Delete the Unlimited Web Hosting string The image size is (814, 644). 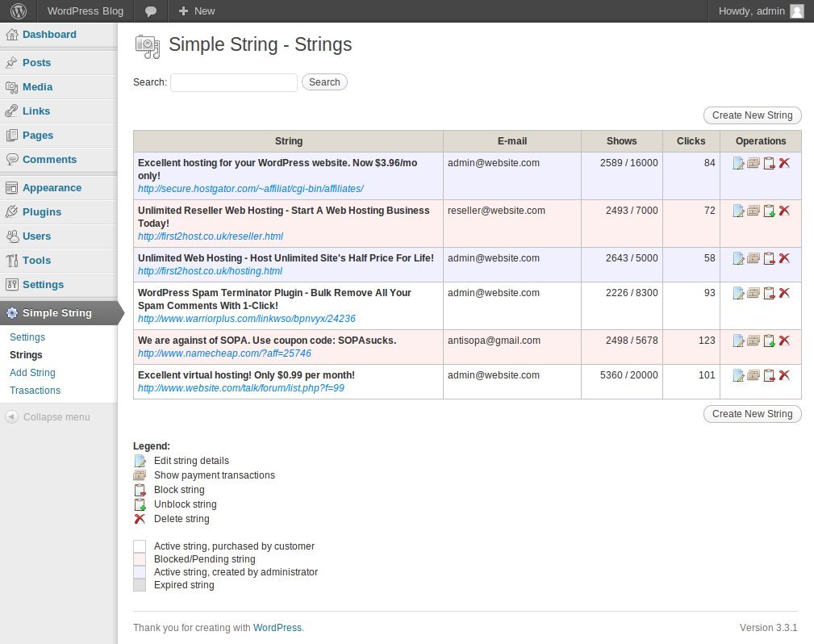point(784,258)
